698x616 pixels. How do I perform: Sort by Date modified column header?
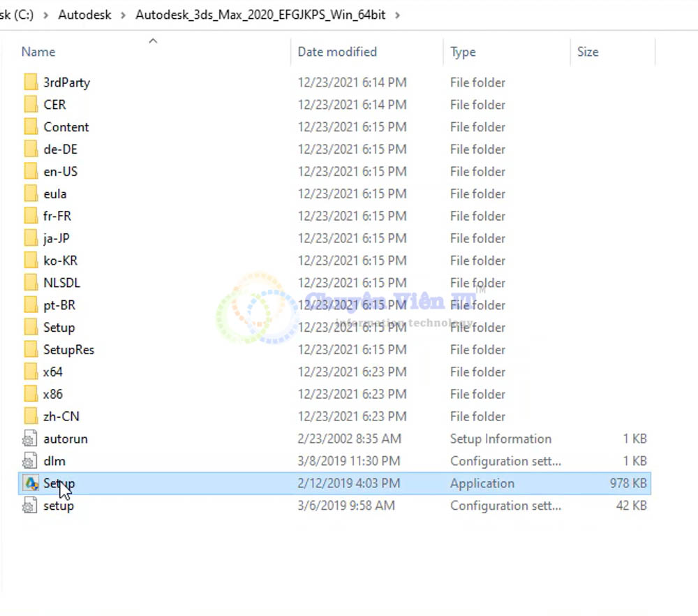pos(337,52)
